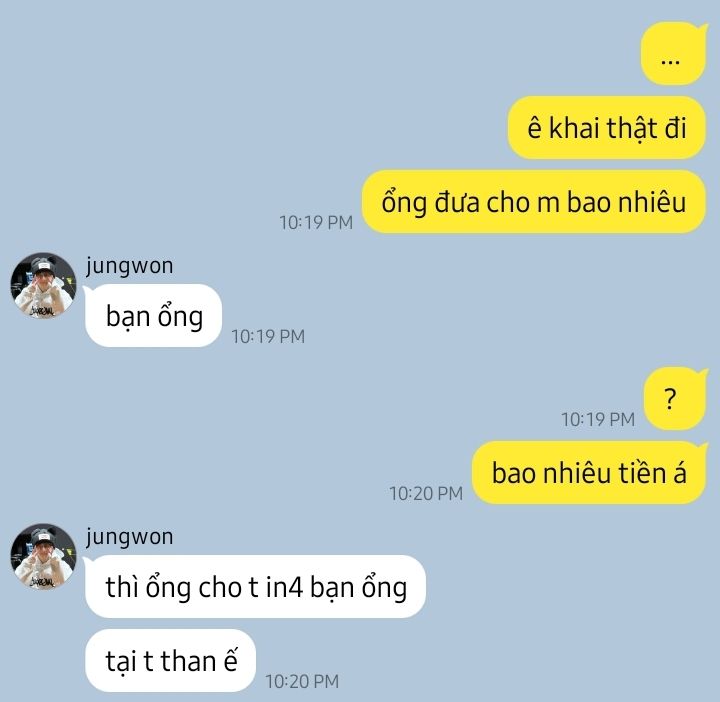Image resolution: width=720 pixels, height=702 pixels.
Task: Tap the white 'bạn ổng' message bubble
Action: coord(153,316)
